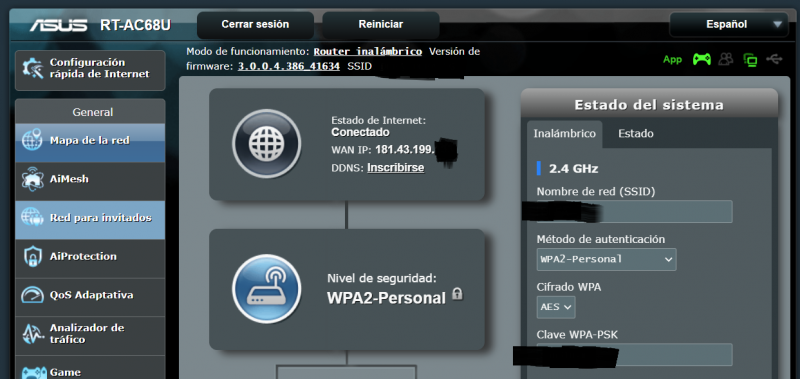This screenshot has width=800, height=379.
Task: Click the ASUS logo
Action: [58, 25]
